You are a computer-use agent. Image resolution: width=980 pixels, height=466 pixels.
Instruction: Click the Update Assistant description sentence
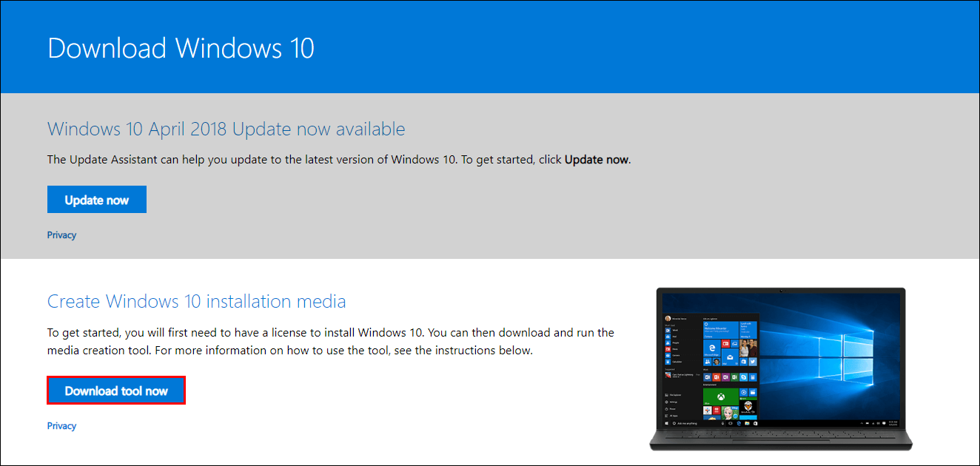tap(339, 159)
